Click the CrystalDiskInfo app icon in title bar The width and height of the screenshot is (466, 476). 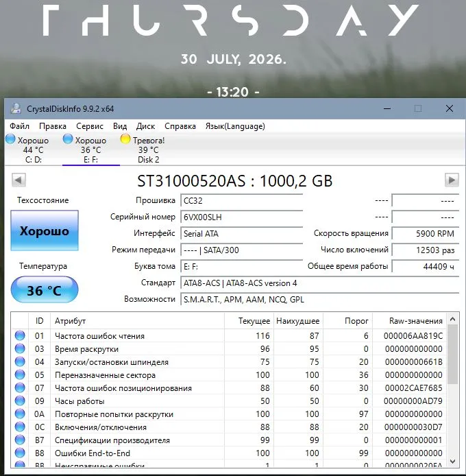point(16,108)
